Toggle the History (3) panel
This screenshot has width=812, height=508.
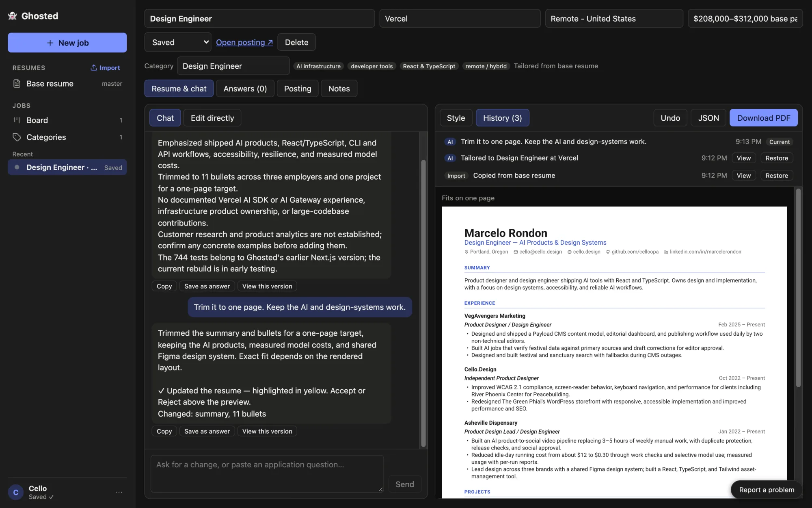(x=502, y=118)
